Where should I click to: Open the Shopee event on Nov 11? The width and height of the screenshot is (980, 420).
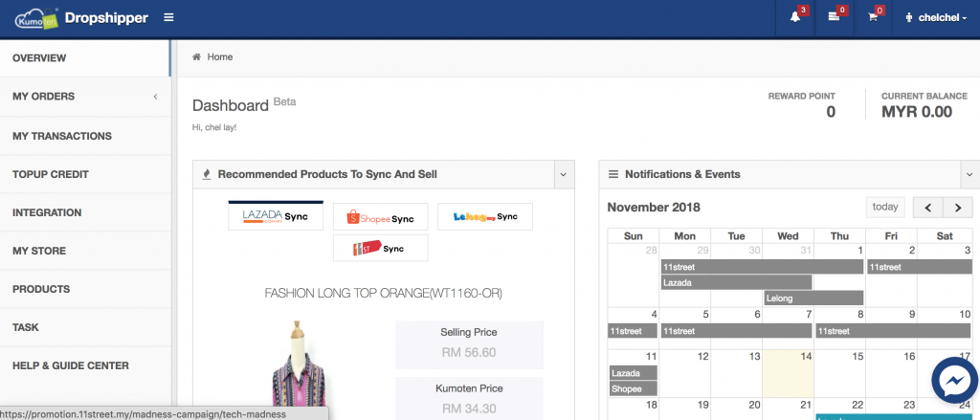click(633, 388)
